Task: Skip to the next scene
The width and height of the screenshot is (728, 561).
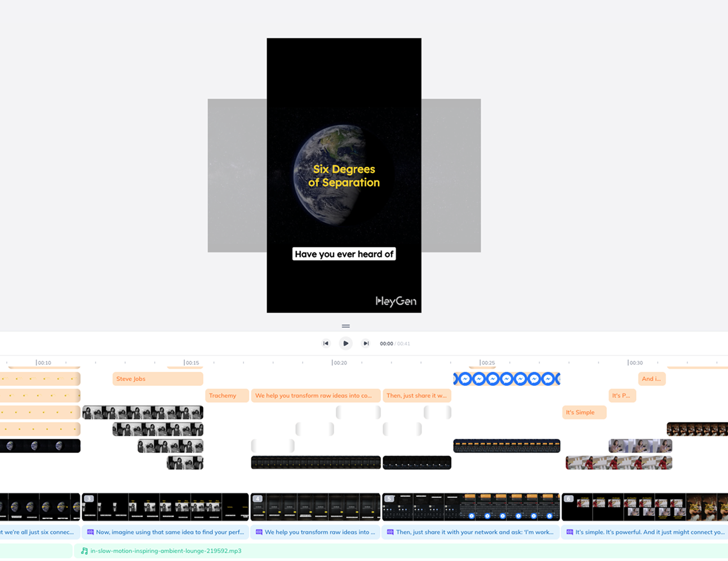Action: pyautogui.click(x=366, y=344)
